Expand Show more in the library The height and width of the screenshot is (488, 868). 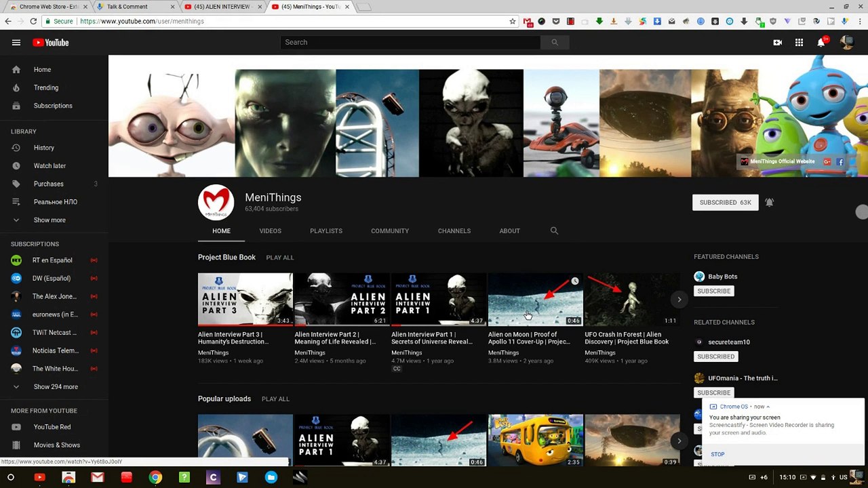click(x=50, y=220)
